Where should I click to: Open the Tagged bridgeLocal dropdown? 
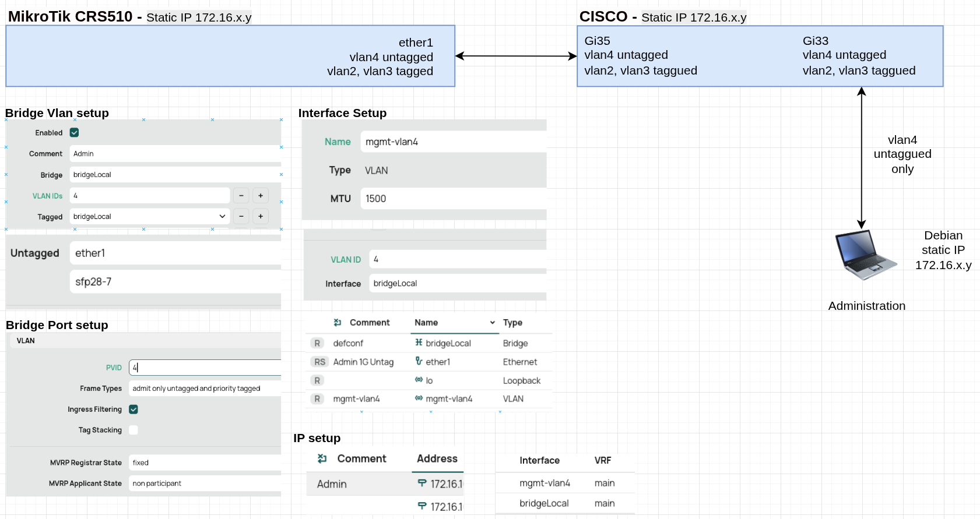[x=222, y=217]
